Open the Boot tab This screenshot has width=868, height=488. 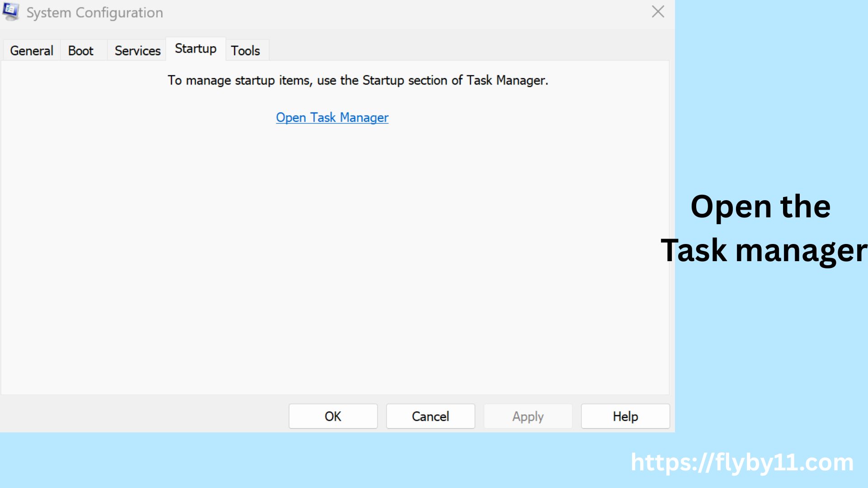[x=81, y=50]
